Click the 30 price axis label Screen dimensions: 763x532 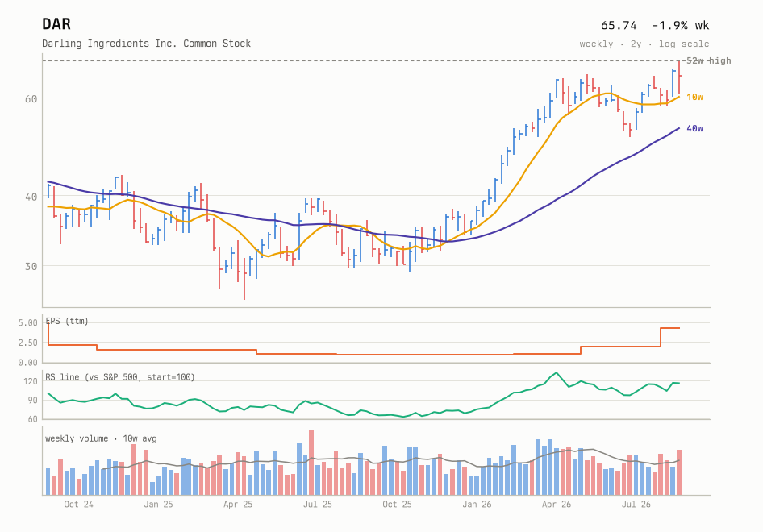[x=31, y=267]
